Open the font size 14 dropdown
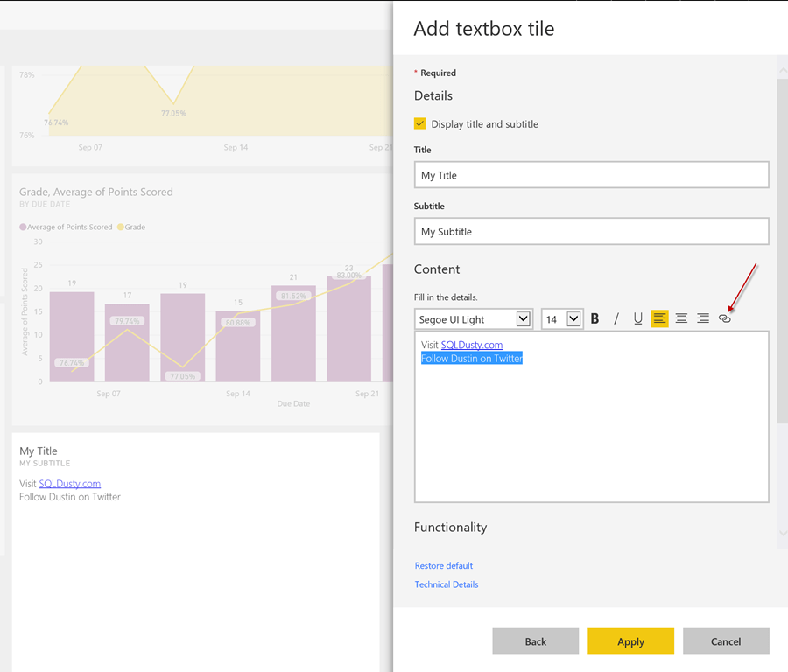 pyautogui.click(x=575, y=318)
